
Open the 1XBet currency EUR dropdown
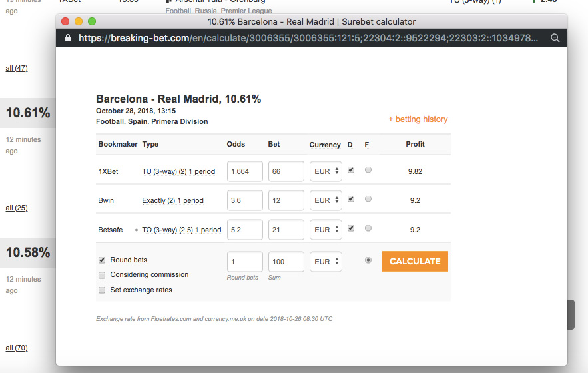pyautogui.click(x=326, y=171)
